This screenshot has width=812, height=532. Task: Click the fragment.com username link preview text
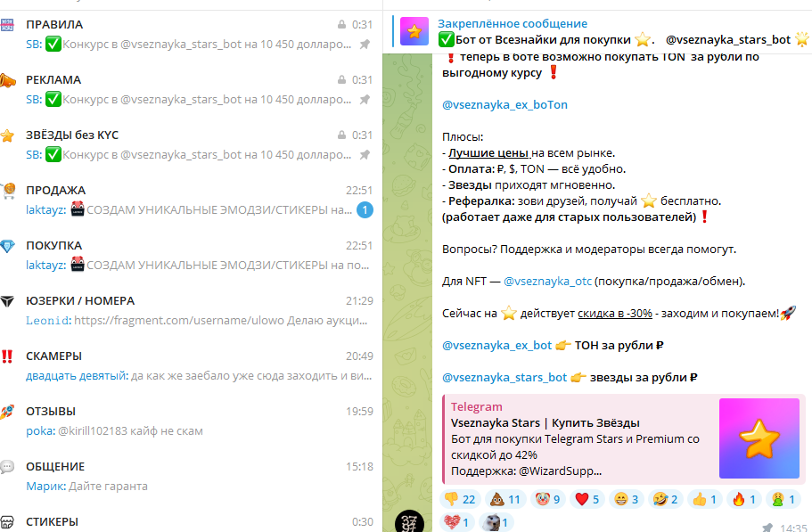click(x=221, y=321)
